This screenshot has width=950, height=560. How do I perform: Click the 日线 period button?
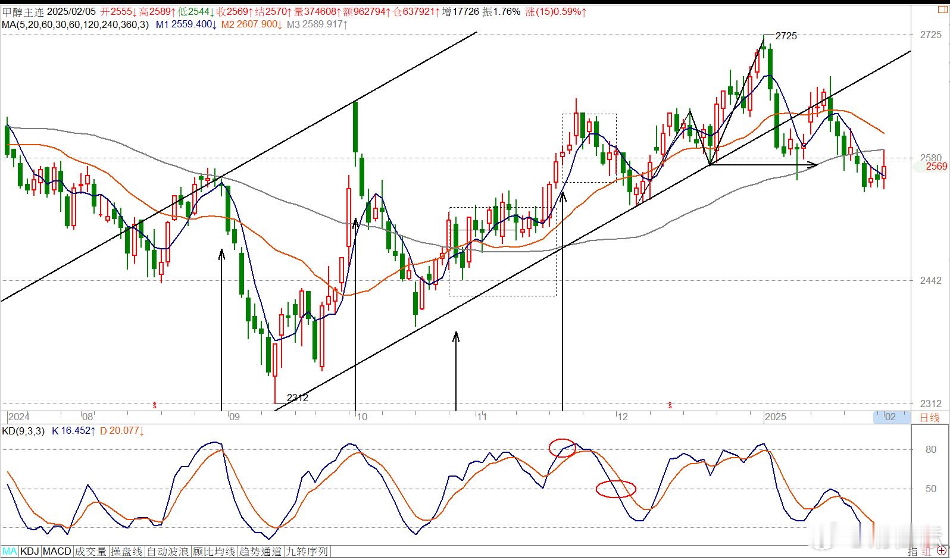point(930,417)
